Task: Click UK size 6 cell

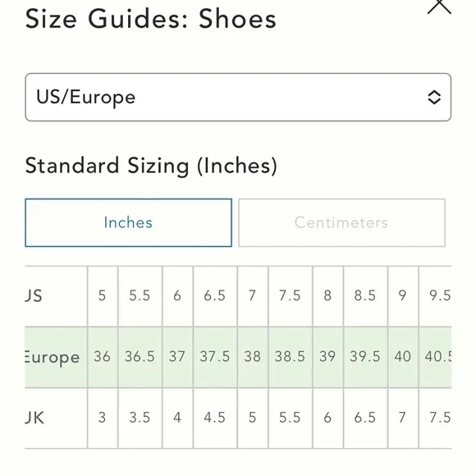Action: [x=327, y=418]
